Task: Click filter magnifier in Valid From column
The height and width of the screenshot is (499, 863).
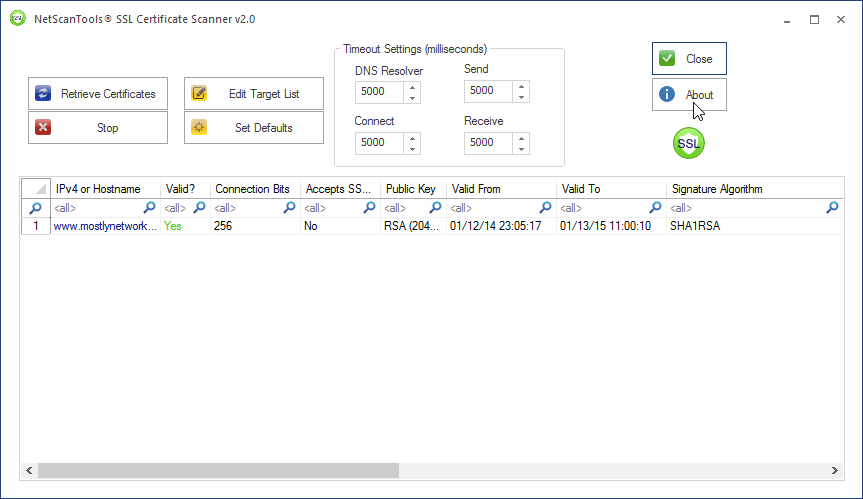Action: [x=545, y=207]
